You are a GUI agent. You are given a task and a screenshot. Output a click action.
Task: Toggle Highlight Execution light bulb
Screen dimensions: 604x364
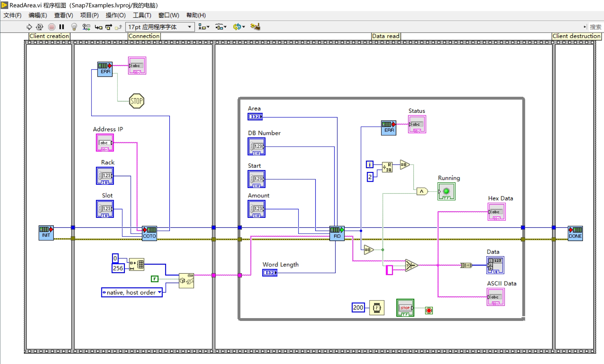tap(74, 27)
